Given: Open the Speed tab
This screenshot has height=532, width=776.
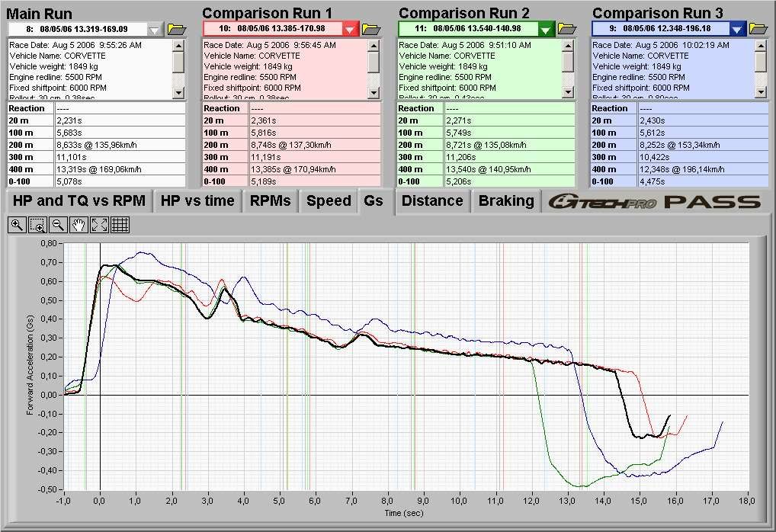Looking at the screenshot, I should click(329, 201).
